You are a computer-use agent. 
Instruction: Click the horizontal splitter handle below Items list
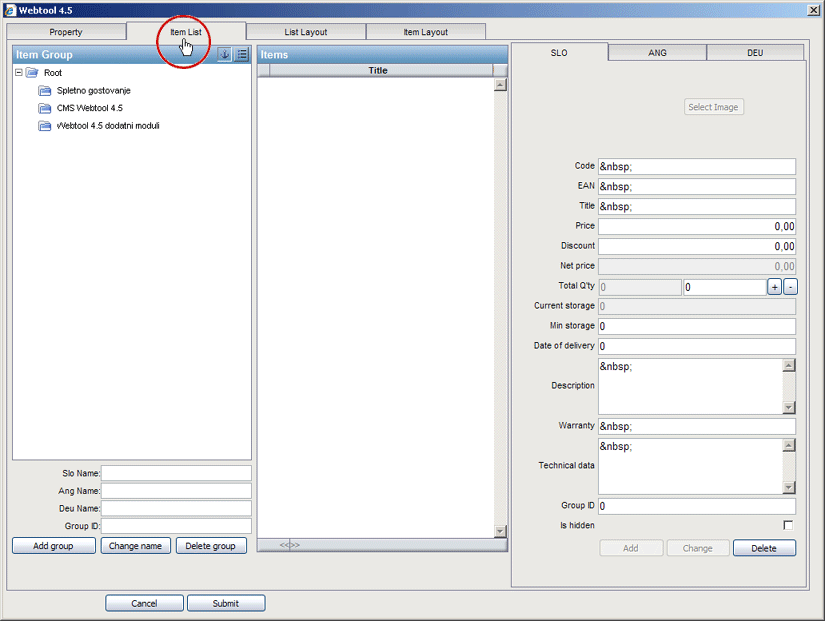[289, 545]
